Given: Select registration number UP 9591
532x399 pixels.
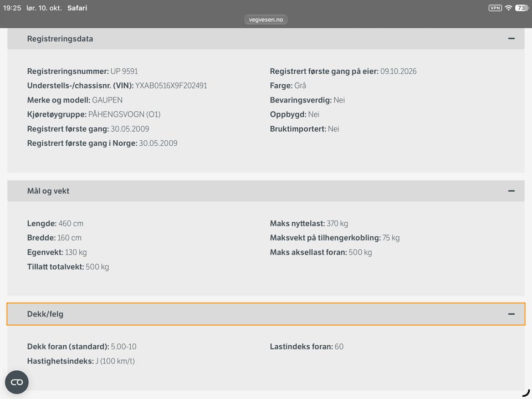Looking at the screenshot, I should click(x=124, y=71).
